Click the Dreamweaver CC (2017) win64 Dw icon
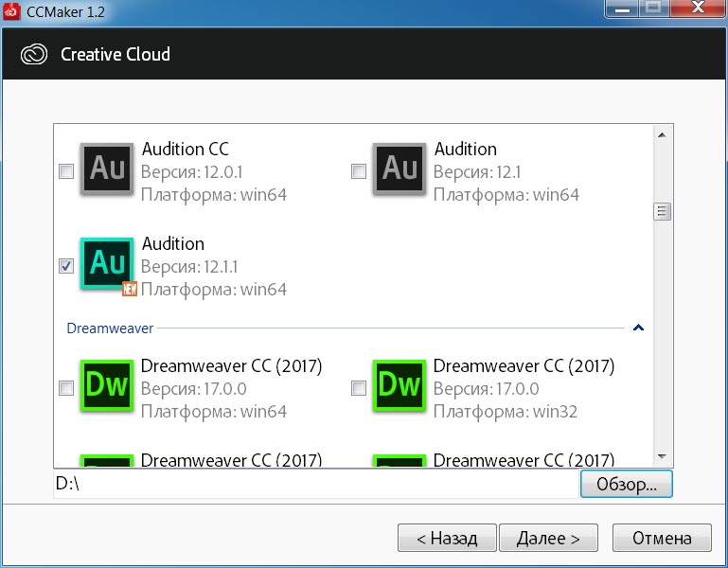This screenshot has width=728, height=568. coord(107,385)
